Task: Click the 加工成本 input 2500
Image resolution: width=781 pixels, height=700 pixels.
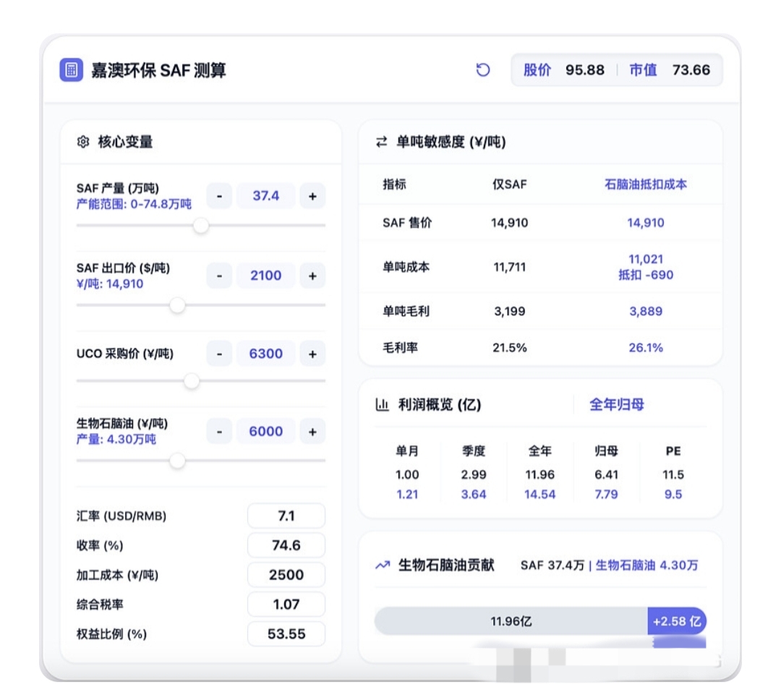Action: click(x=286, y=575)
